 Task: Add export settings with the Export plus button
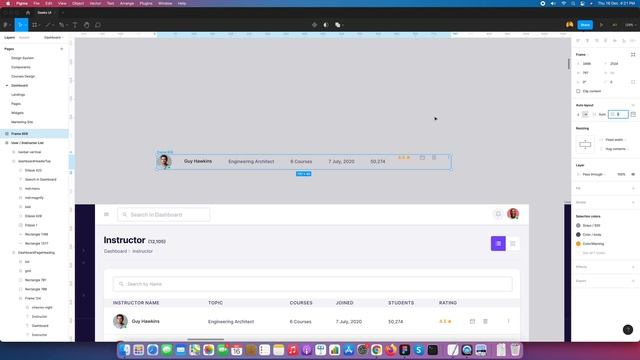point(633,281)
